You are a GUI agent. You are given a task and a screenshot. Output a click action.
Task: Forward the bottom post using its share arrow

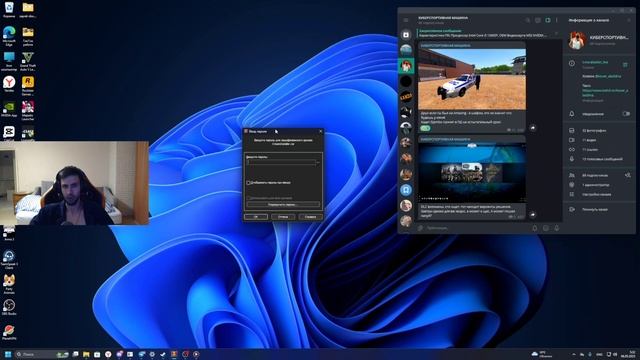[533, 214]
